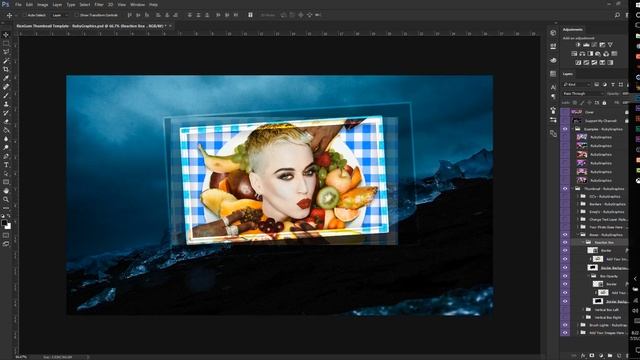Image resolution: width=640 pixels, height=360 pixels.
Task: Open the Layer menu
Action: point(58,4)
